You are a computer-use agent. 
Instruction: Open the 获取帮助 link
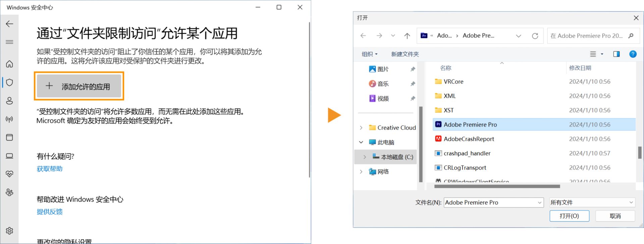point(50,169)
